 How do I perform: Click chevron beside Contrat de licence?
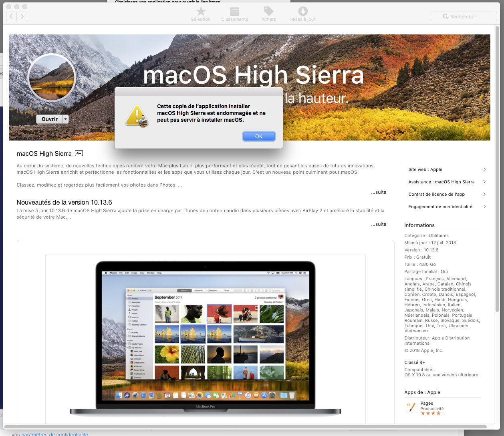point(484,194)
